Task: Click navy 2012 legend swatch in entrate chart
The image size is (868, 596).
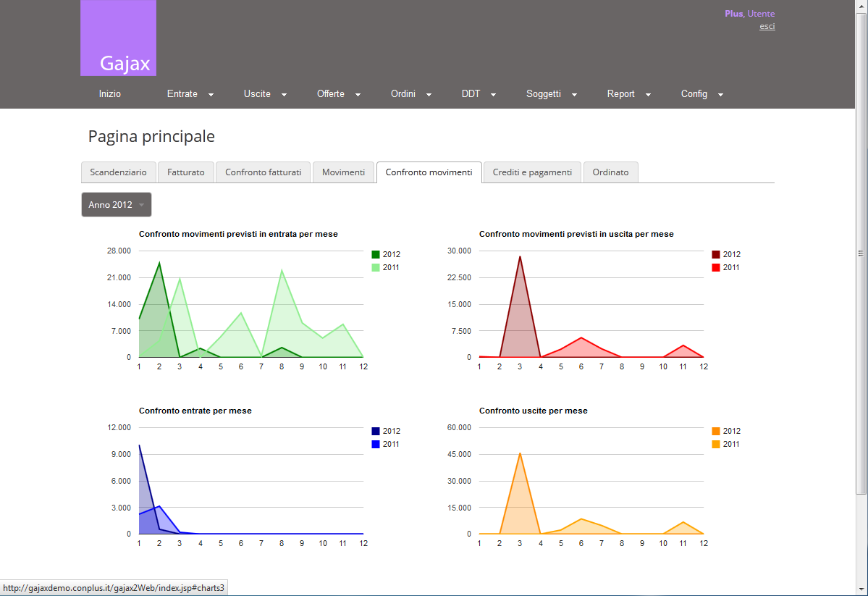Action: (376, 432)
